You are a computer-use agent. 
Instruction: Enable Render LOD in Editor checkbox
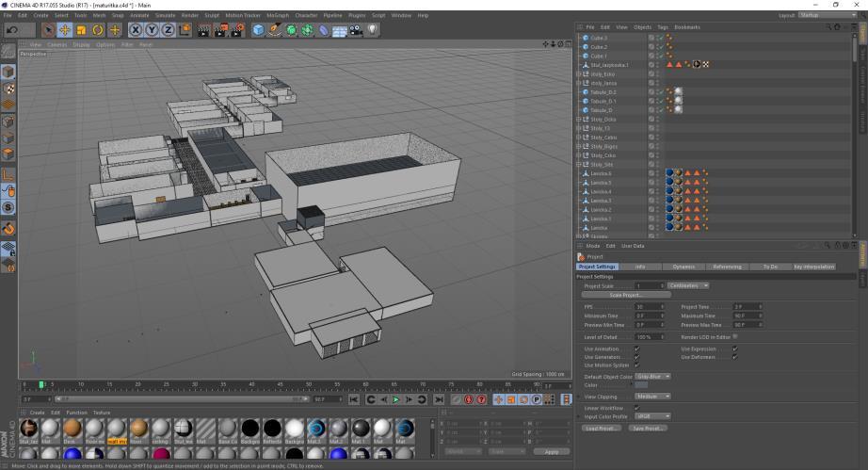(x=735, y=336)
